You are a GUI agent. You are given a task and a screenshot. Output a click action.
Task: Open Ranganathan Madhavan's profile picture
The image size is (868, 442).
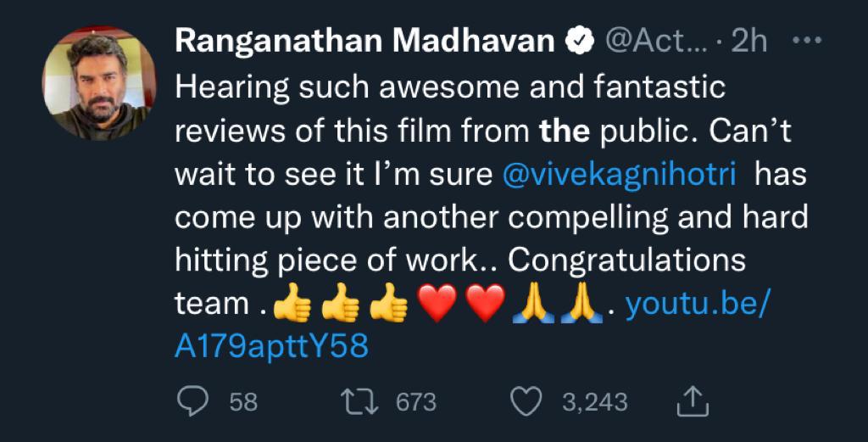[x=99, y=82]
